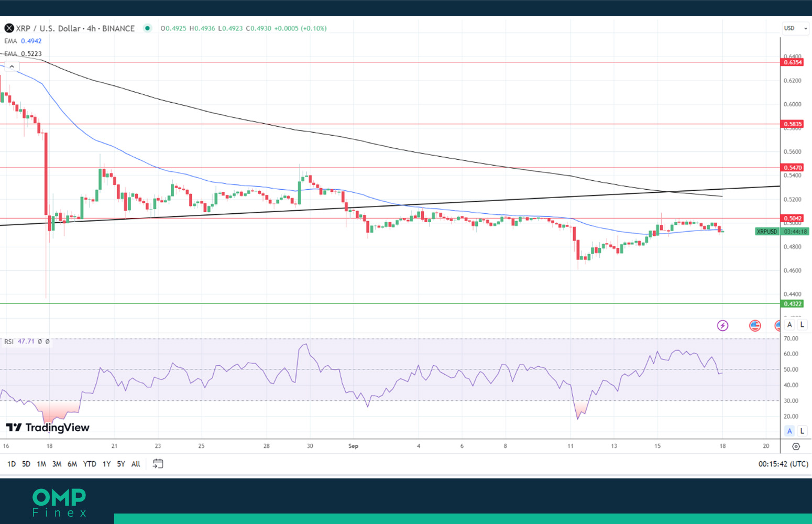Click the XRPUSD green price tag
This screenshot has width=812, height=524.
click(x=767, y=231)
